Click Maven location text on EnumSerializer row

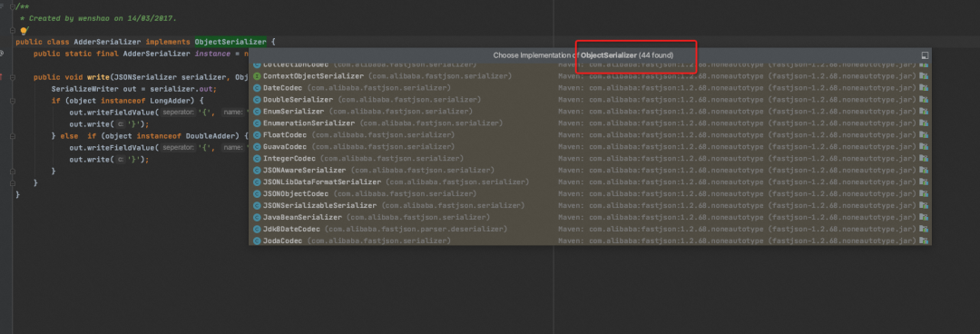coord(738,112)
